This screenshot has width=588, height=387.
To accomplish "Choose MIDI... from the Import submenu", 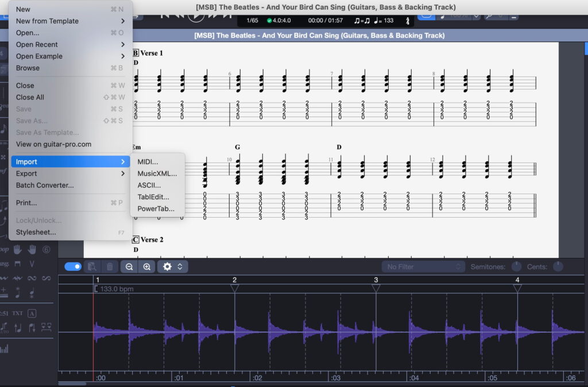I will 148,162.
